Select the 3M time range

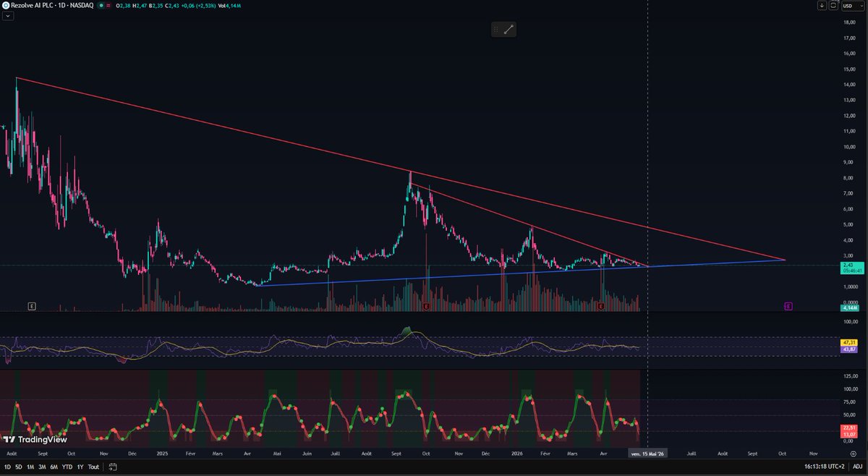click(43, 467)
